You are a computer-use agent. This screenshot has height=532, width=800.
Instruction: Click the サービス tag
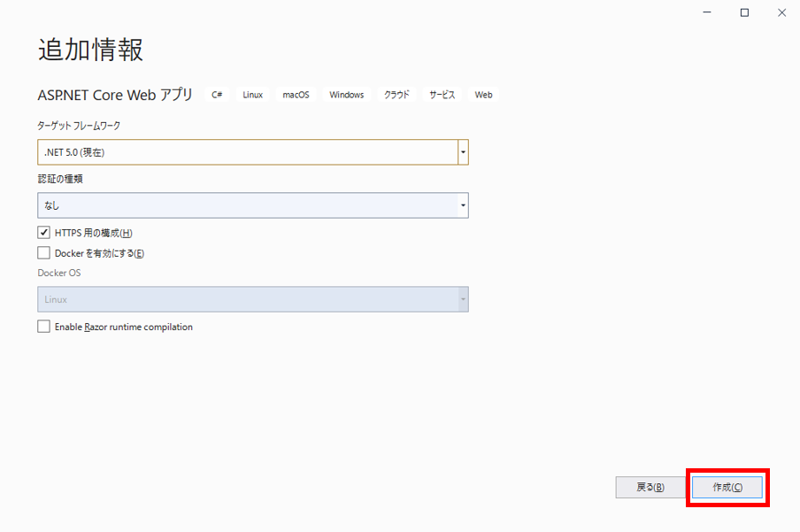[x=442, y=95]
